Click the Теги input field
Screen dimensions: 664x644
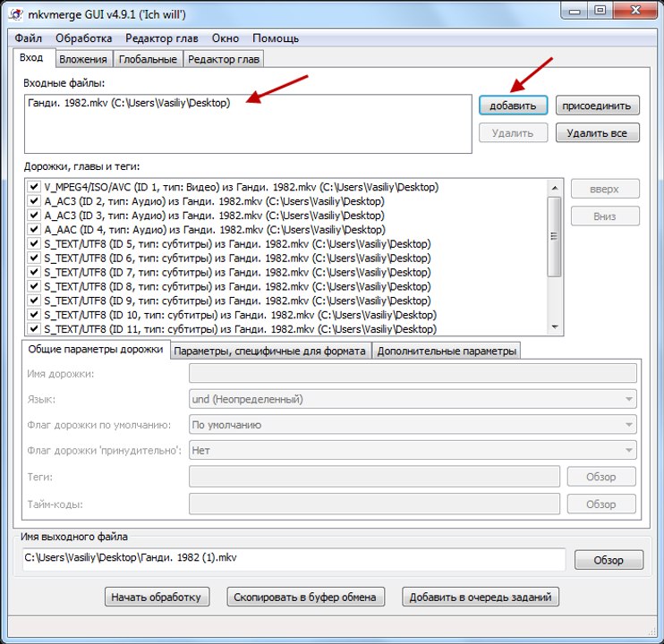click(375, 477)
